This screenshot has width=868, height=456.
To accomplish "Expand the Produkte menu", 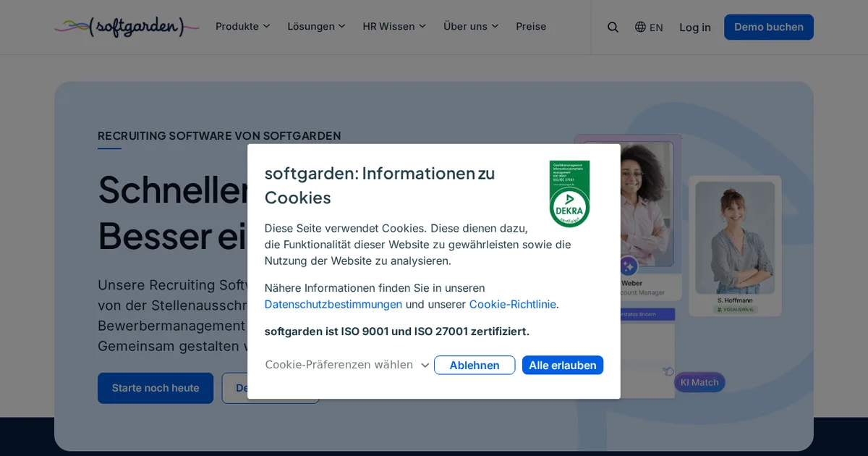I will tap(242, 26).
